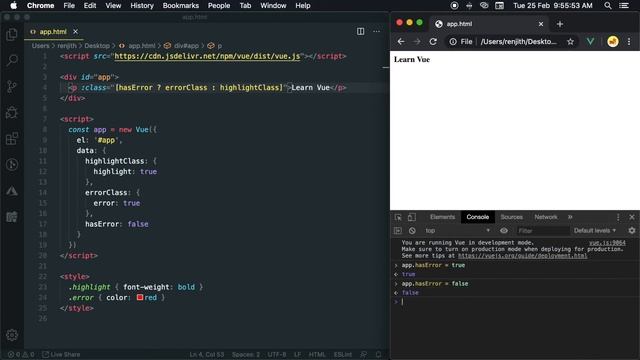Viewport: 640px width, 360px height.
Task: Open Spotlight search in the menu bar
Action: (608, 6)
